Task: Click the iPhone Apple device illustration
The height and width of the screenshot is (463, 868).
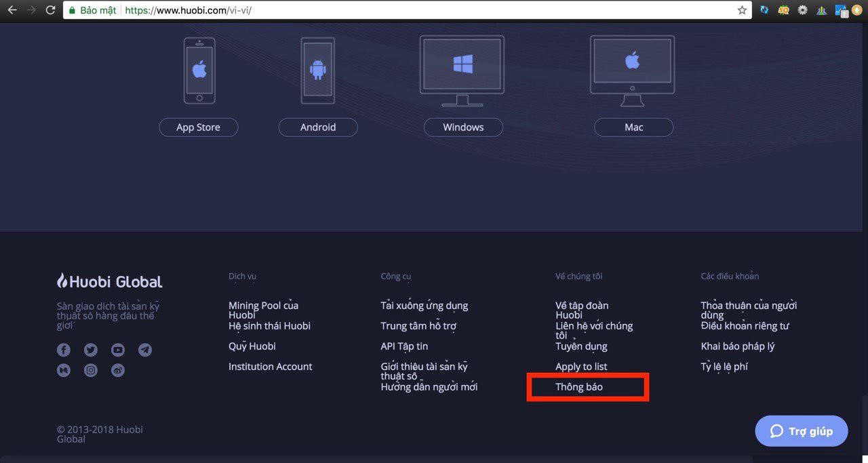Action: click(x=199, y=71)
